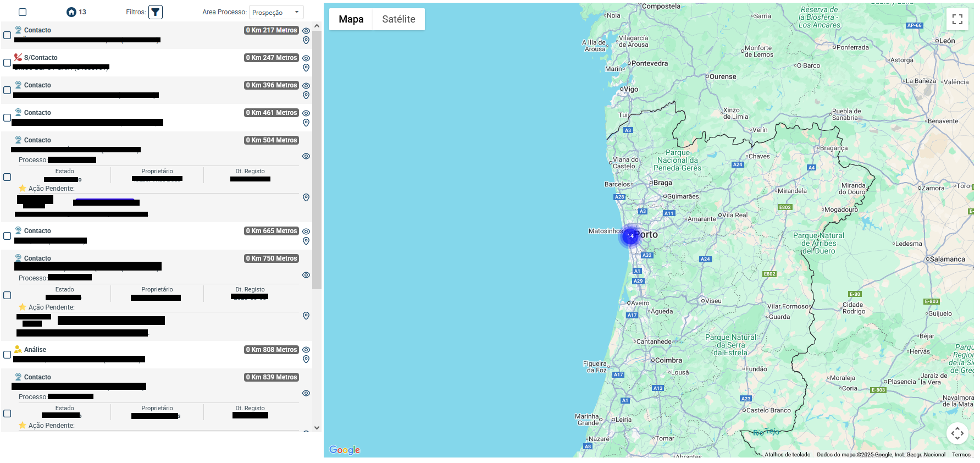The height and width of the screenshot is (463, 980).
Task: Click star beside Ação Pendente, 839 Metros card
Action: (x=23, y=425)
